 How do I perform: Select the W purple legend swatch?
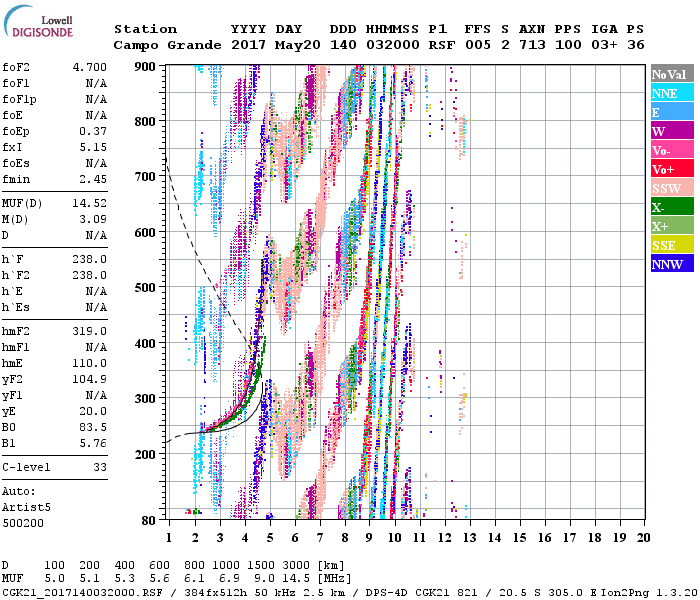pyautogui.click(x=672, y=131)
